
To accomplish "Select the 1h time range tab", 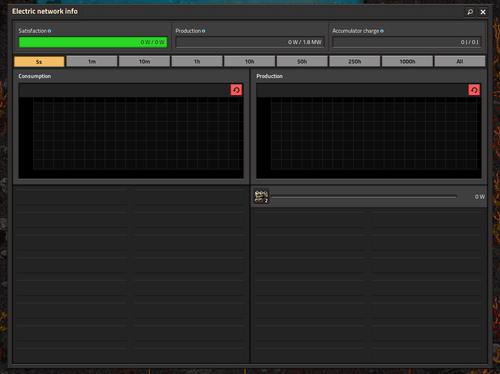I will point(197,62).
